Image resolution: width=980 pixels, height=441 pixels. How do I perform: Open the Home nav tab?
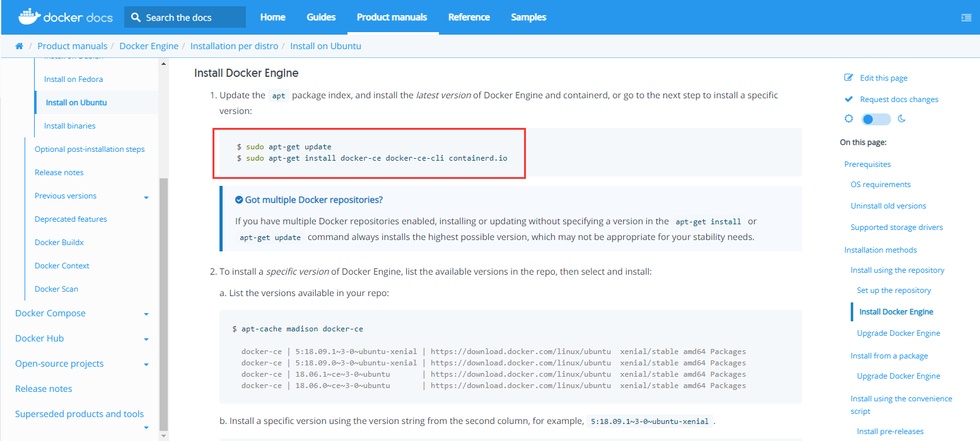[x=272, y=17]
